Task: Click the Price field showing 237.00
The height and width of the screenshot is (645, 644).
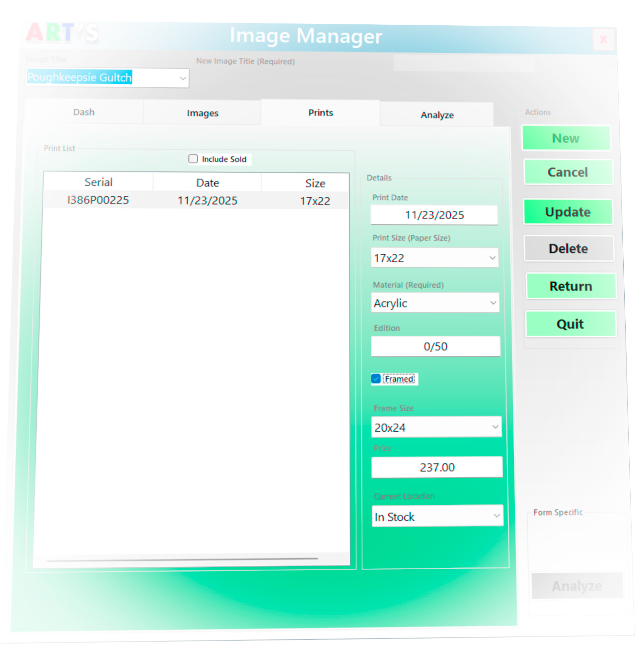Action: coord(437,467)
